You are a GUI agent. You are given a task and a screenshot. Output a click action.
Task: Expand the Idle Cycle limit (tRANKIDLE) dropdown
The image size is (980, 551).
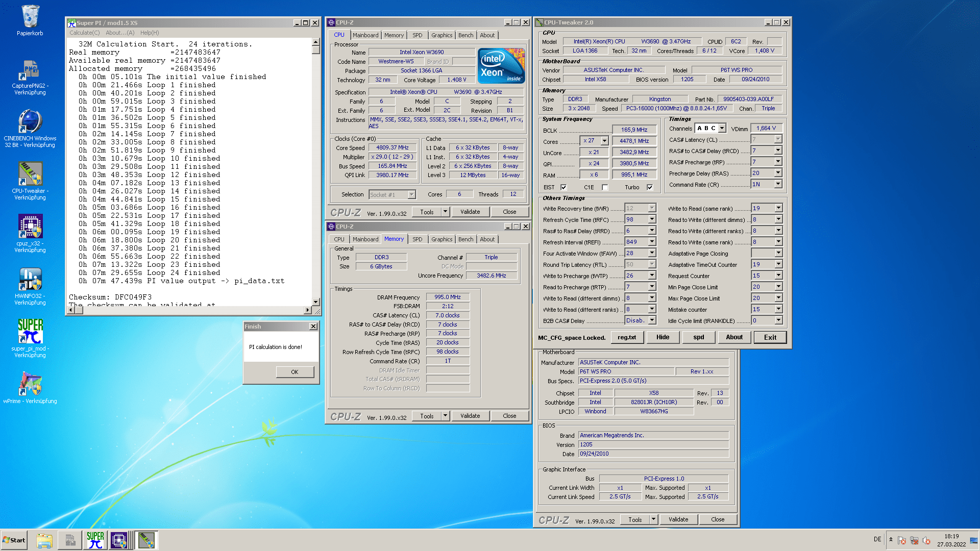[778, 320]
